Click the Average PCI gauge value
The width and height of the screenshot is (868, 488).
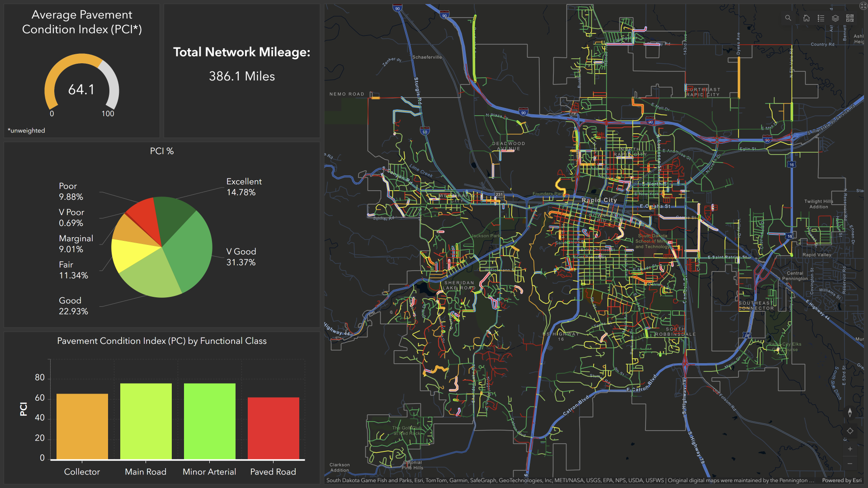[81, 89]
